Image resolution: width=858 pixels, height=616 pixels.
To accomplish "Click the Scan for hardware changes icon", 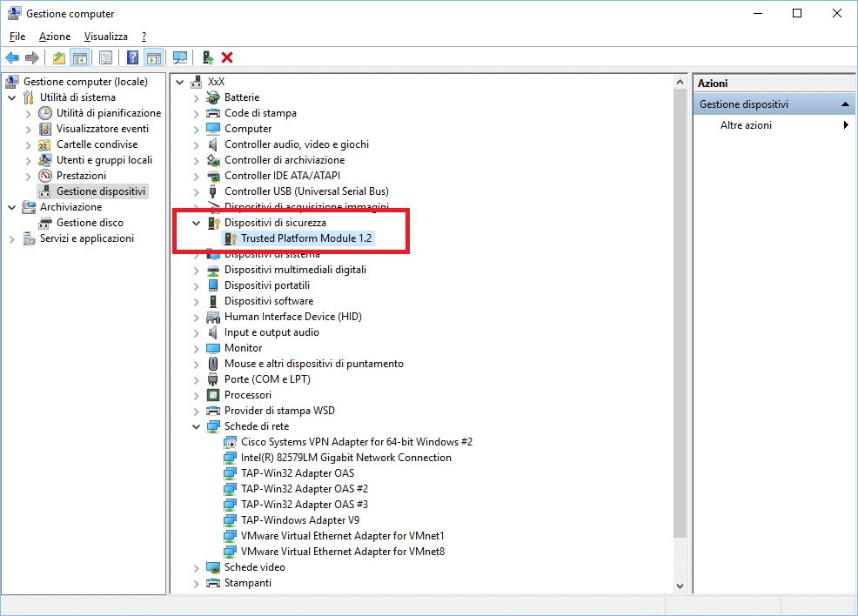I will pos(179,57).
